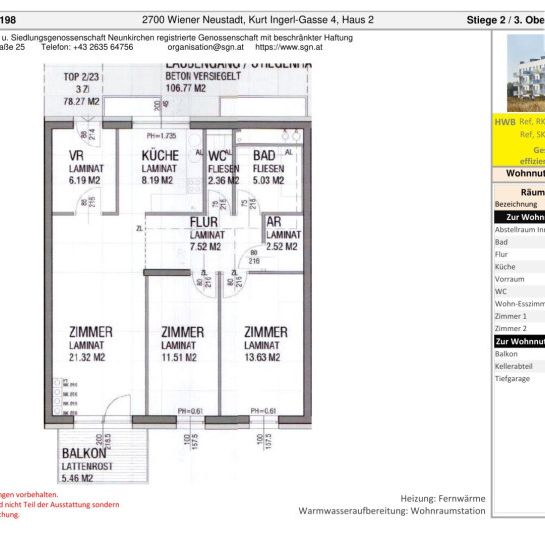Click the VR entrance door symbol '214'

[88, 132]
